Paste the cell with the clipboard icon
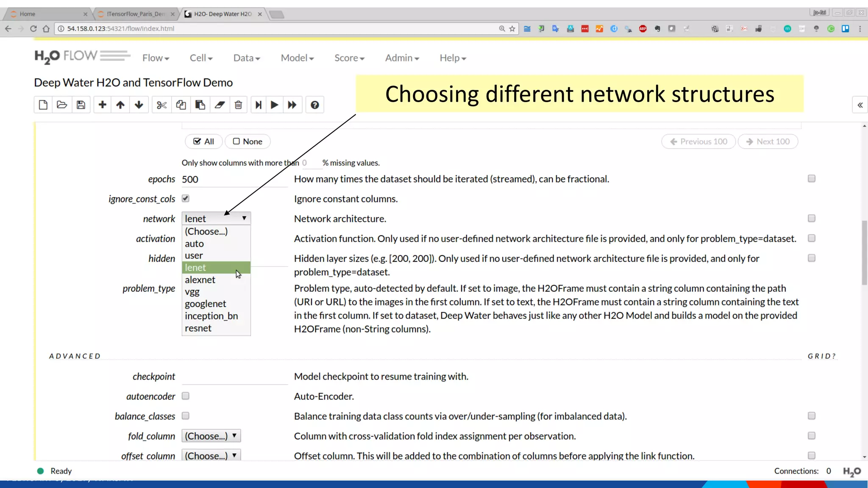The image size is (868, 488). 200,105
